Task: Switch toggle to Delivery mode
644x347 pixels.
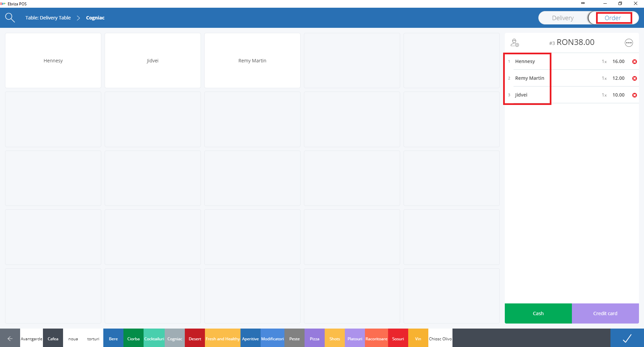Action: 562,18
